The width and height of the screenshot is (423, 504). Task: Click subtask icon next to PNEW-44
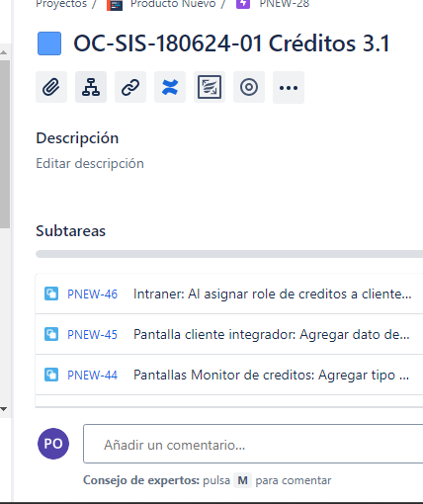51,375
